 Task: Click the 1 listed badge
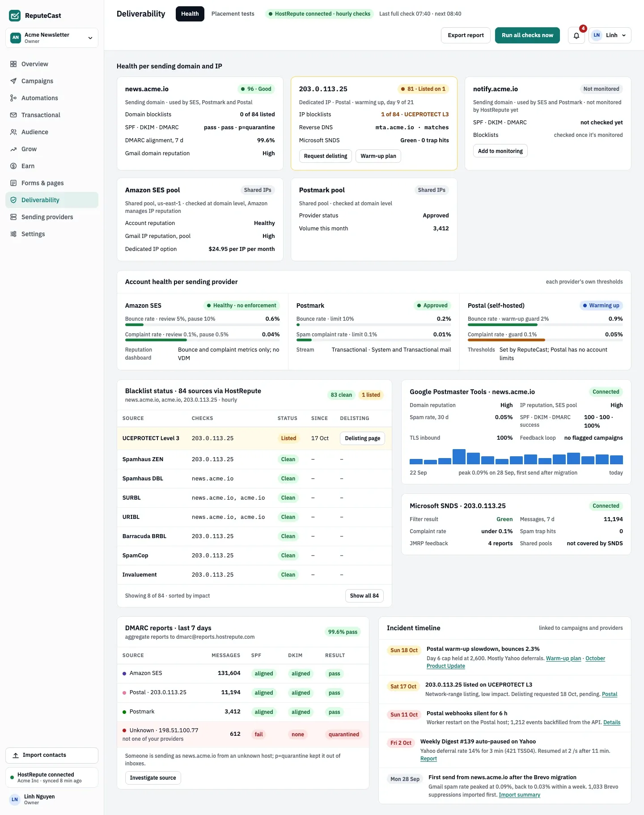371,395
